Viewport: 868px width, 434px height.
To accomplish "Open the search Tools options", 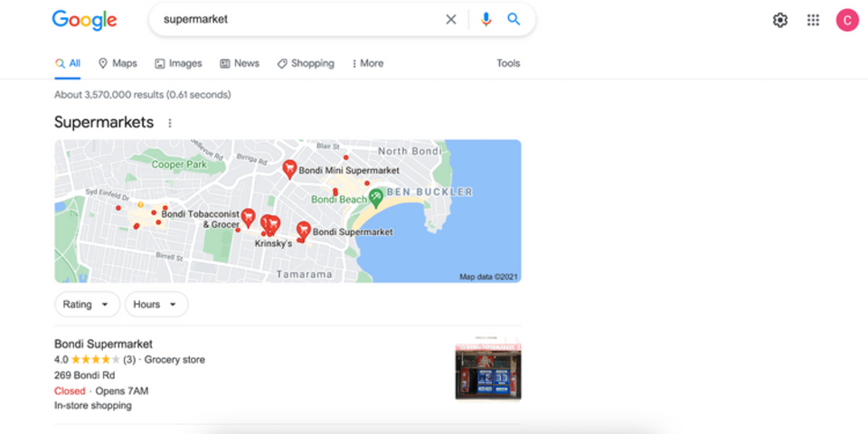I will pos(508,63).
